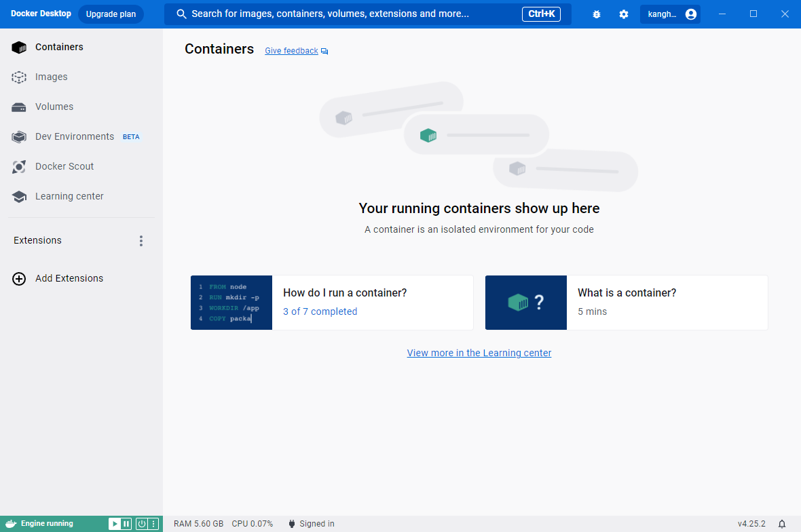
Task: Click the 5 mins duration text
Action: coord(592,312)
